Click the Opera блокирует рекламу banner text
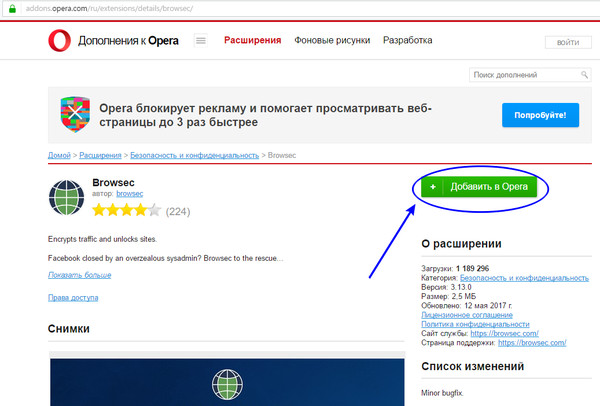This screenshot has width=600, height=406. pyautogui.click(x=265, y=115)
